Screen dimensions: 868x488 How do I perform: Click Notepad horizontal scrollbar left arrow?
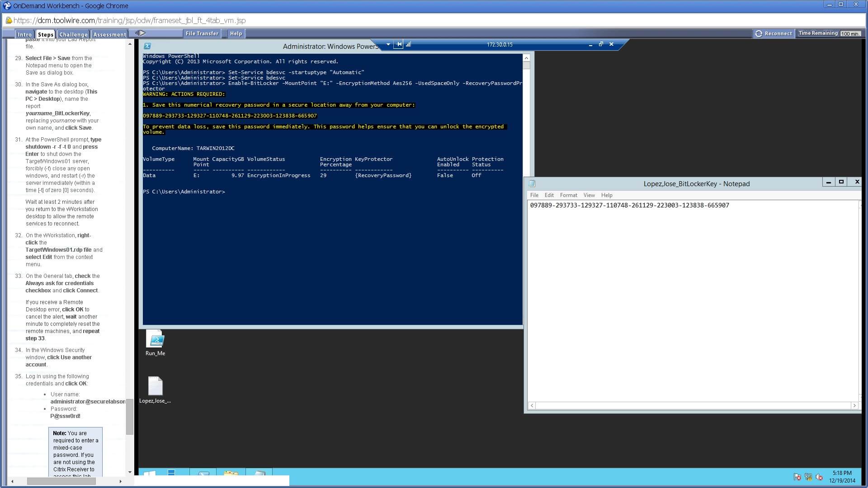[x=532, y=406]
